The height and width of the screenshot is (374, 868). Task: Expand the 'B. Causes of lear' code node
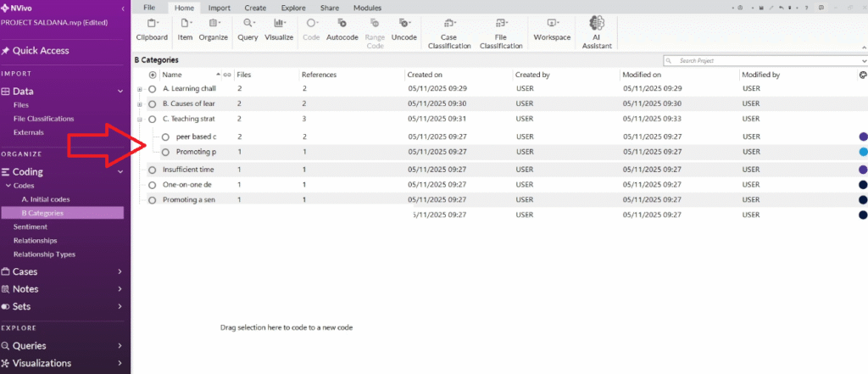[x=140, y=103]
